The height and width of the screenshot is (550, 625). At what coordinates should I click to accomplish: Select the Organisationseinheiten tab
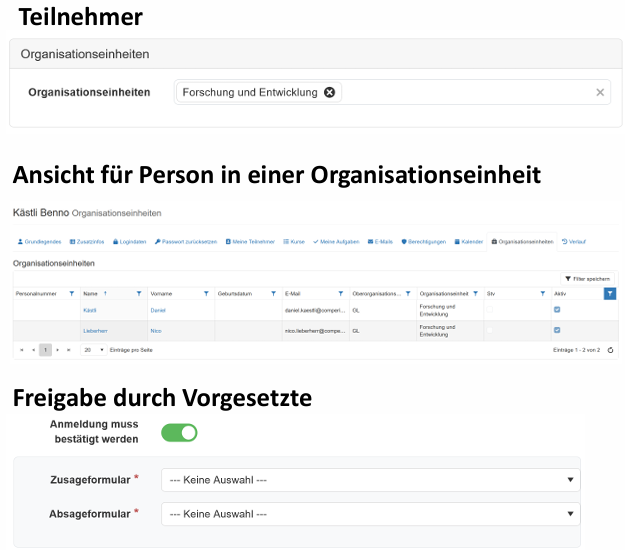tap(522, 242)
